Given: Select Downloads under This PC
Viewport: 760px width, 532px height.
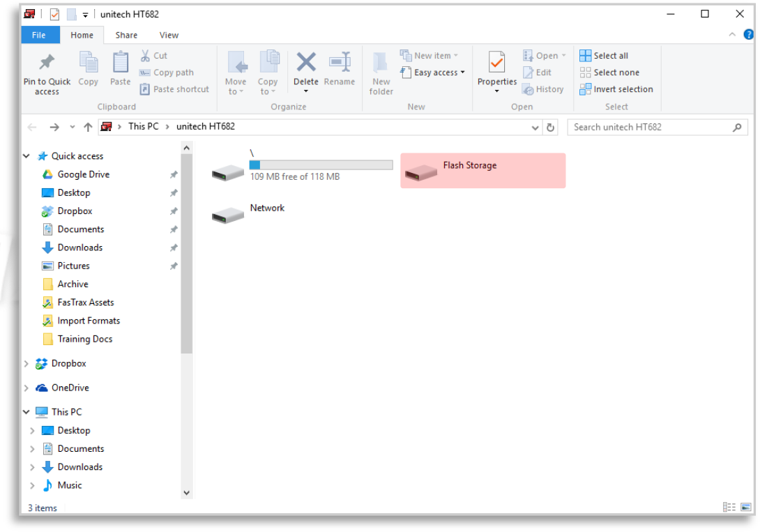Looking at the screenshot, I should [80, 467].
